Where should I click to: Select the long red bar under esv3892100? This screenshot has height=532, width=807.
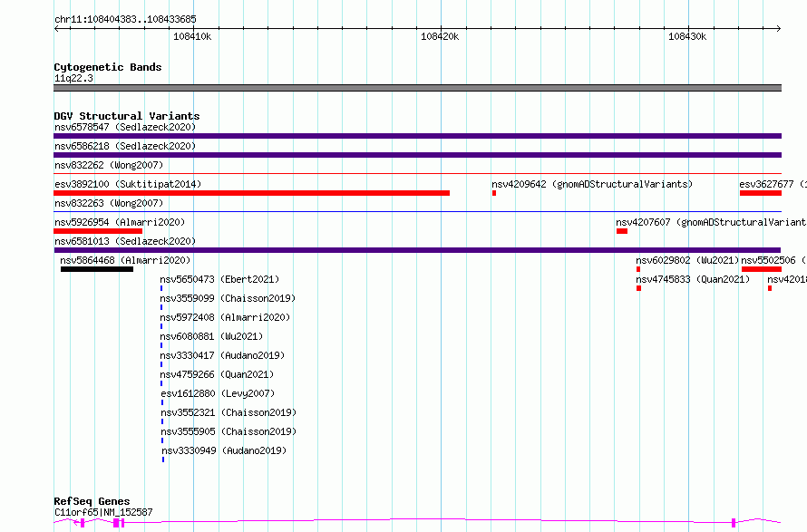pyautogui.click(x=252, y=193)
